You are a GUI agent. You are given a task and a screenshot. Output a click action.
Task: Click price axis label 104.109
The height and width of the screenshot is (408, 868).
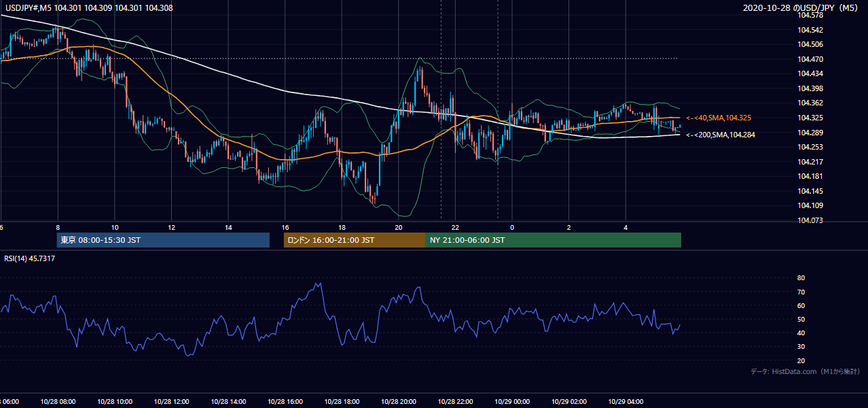click(810, 206)
